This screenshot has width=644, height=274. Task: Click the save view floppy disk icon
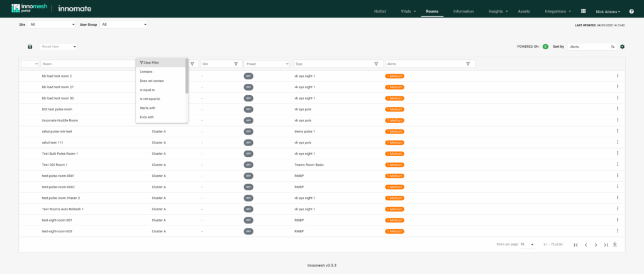tap(30, 47)
